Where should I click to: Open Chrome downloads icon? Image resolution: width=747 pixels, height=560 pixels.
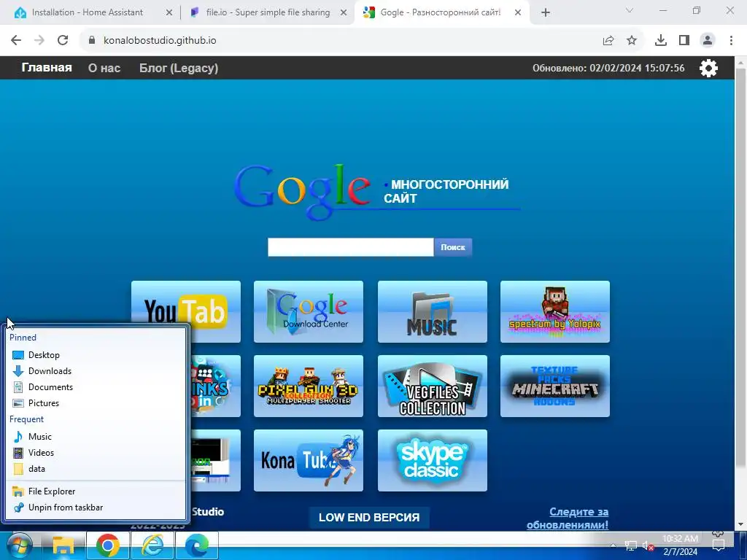[x=661, y=41]
